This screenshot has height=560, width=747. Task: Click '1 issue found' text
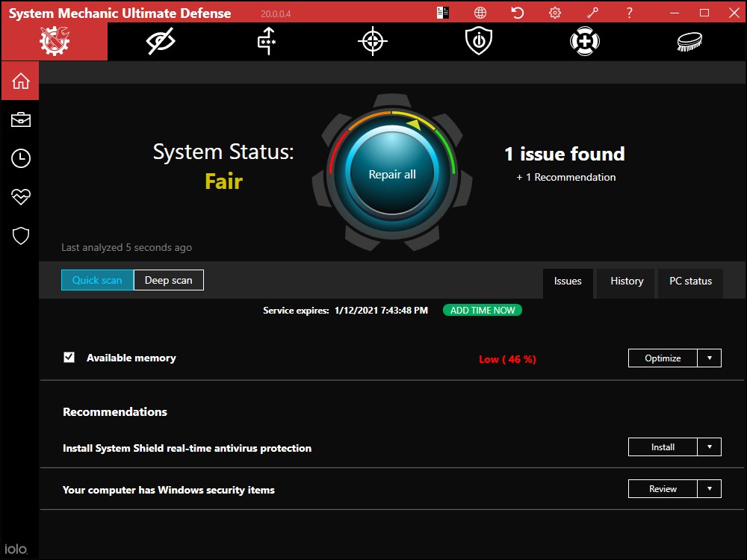point(565,154)
